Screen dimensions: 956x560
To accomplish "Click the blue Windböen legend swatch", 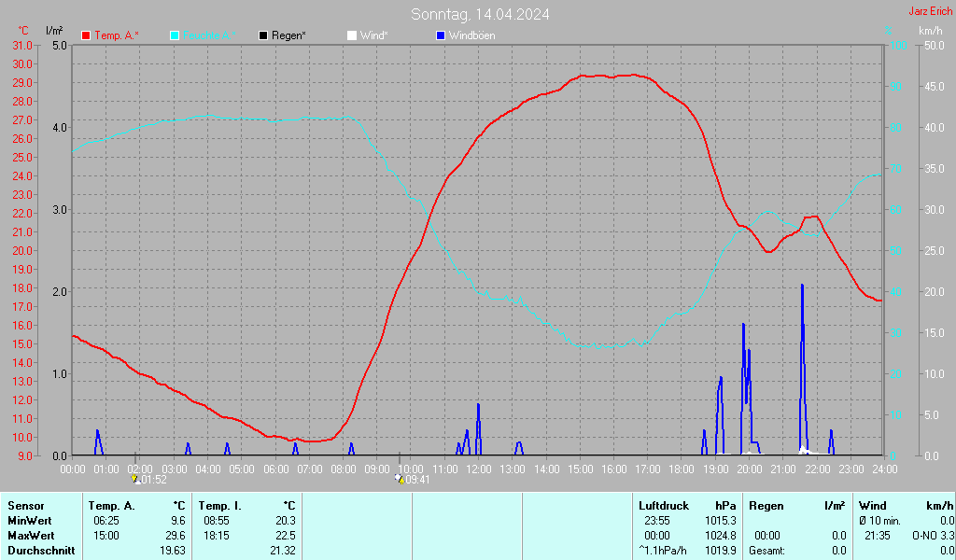I will pos(441,35).
